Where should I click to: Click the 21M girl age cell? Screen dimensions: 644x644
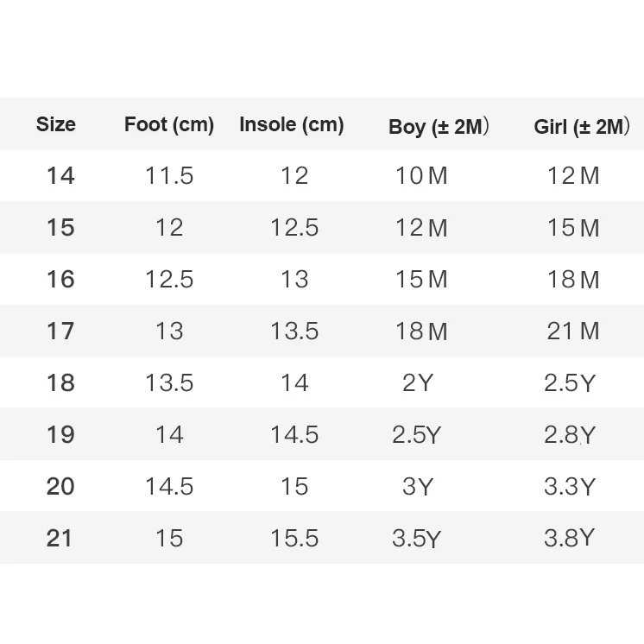point(573,331)
